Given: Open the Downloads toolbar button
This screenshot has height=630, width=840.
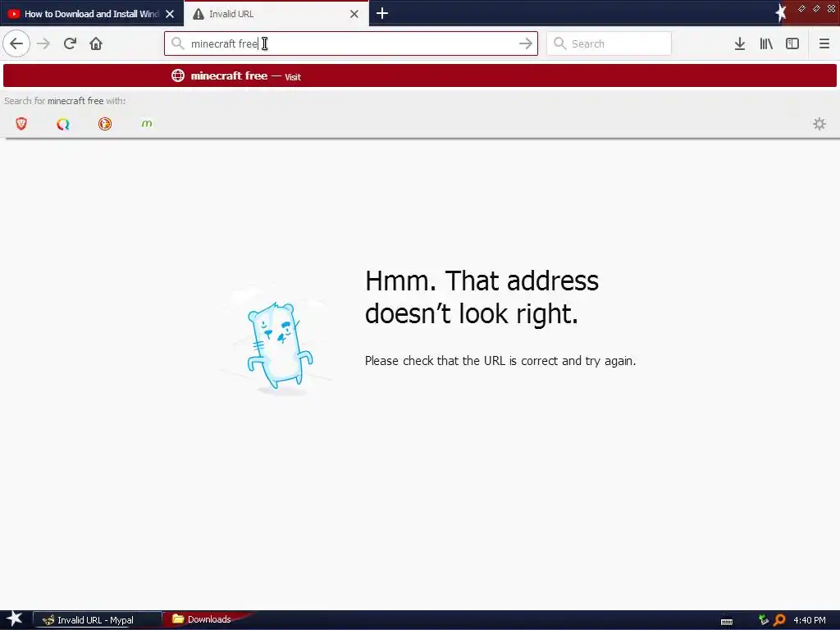Looking at the screenshot, I should 740,44.
